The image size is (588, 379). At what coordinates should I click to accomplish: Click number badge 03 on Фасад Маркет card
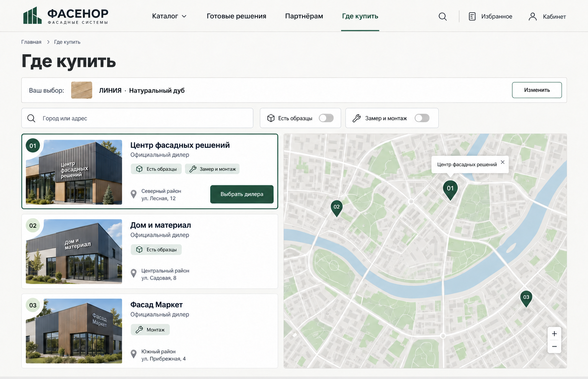click(33, 305)
